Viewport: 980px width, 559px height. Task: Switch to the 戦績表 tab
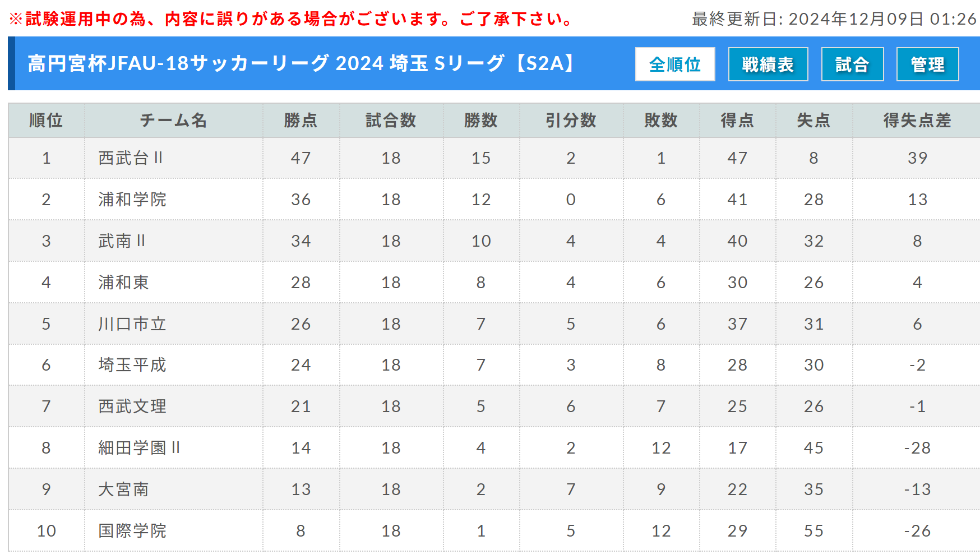pyautogui.click(x=768, y=64)
